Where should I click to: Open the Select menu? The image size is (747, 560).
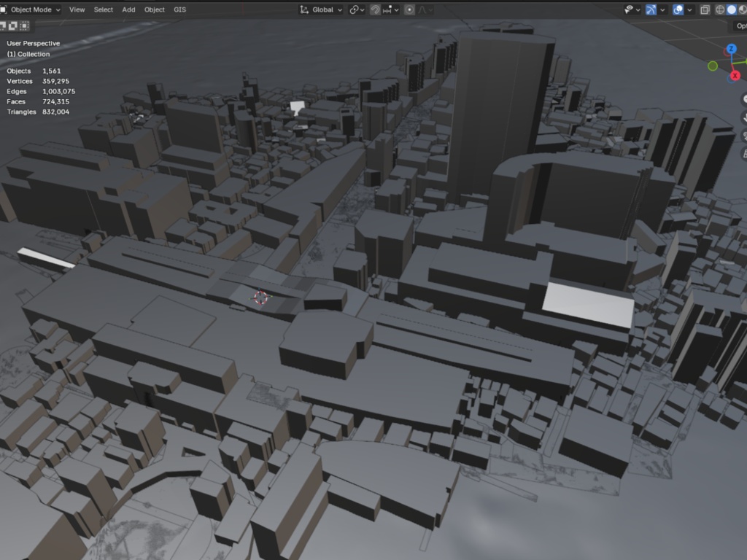(104, 9)
